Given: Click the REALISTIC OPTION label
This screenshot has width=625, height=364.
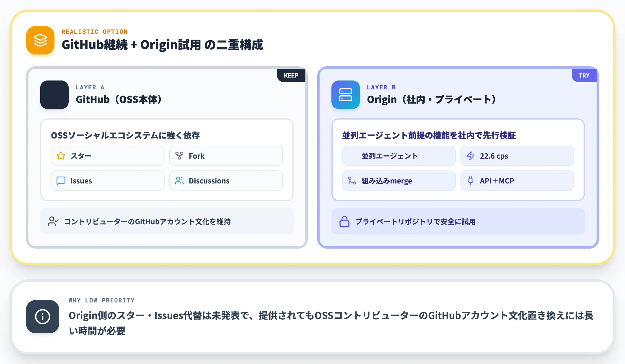Looking at the screenshot, I should click(94, 32).
